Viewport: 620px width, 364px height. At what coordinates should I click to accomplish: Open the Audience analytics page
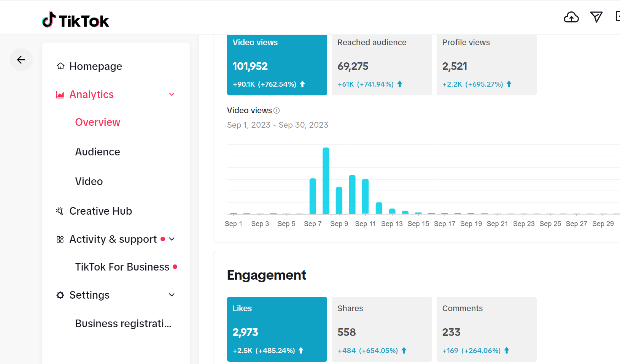point(97,152)
